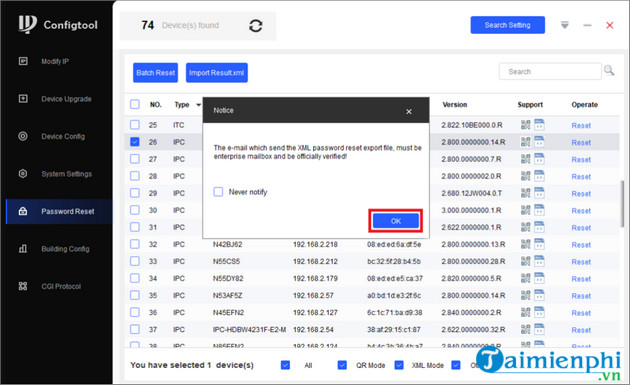Select MAC address bc:32:5f:28:b4:5b cell
The width and height of the screenshot is (630, 385).
[x=394, y=261]
